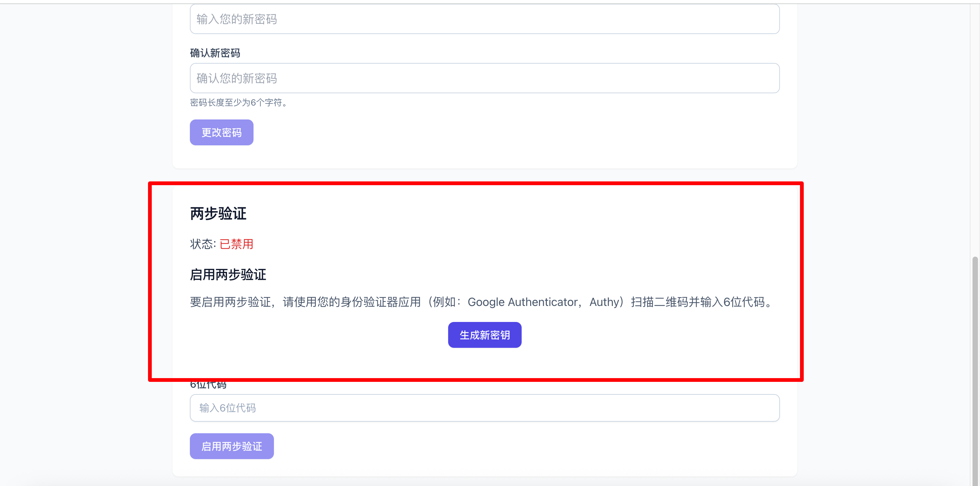
Task: Click the 输入您的新密码 input field
Action: click(484, 19)
